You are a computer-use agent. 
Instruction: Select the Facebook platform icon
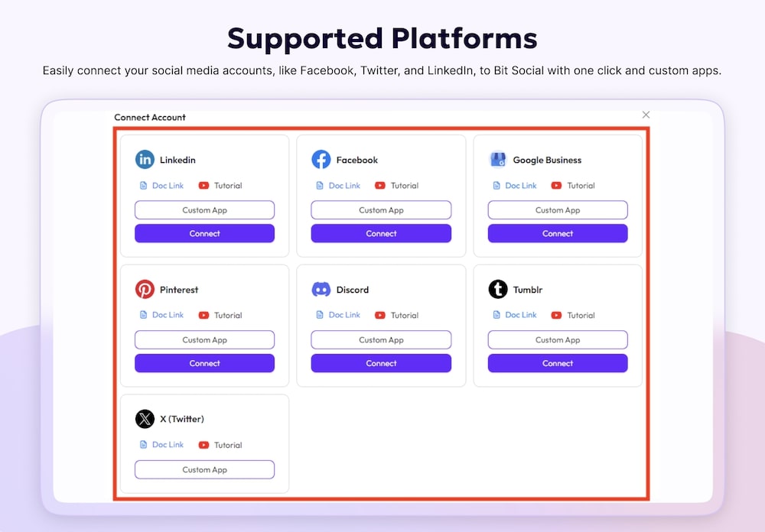coord(321,160)
